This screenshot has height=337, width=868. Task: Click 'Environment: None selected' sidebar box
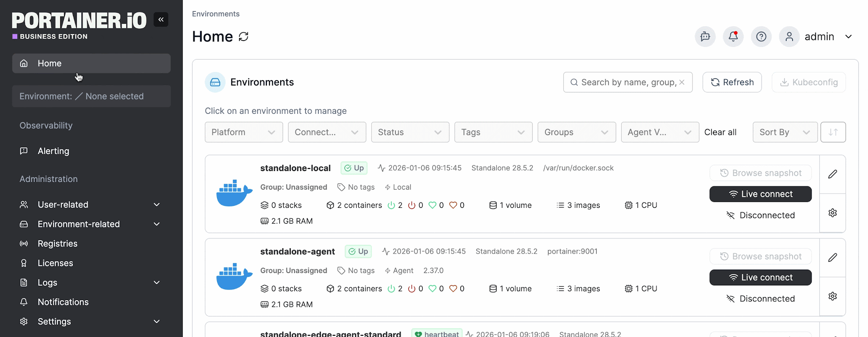click(91, 96)
